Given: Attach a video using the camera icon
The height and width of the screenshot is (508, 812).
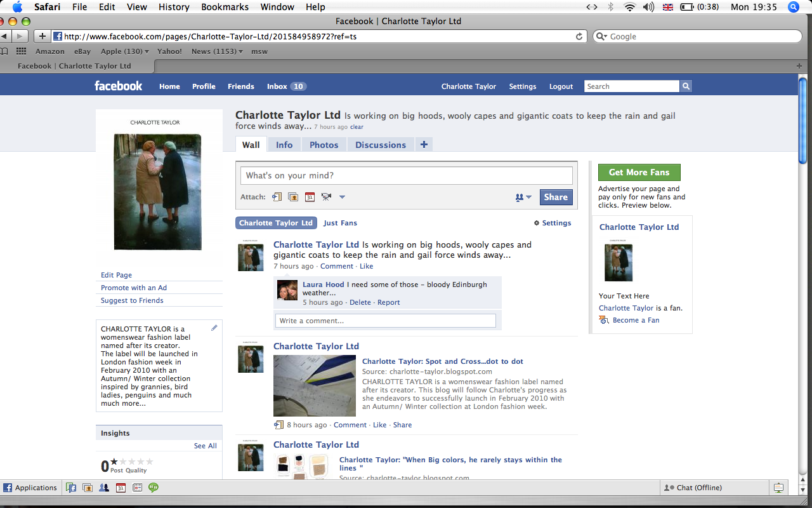Looking at the screenshot, I should tap(326, 197).
